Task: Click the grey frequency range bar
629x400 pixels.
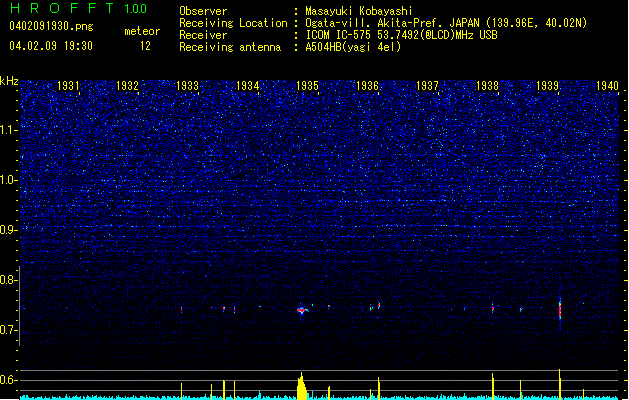Action: coord(19,306)
